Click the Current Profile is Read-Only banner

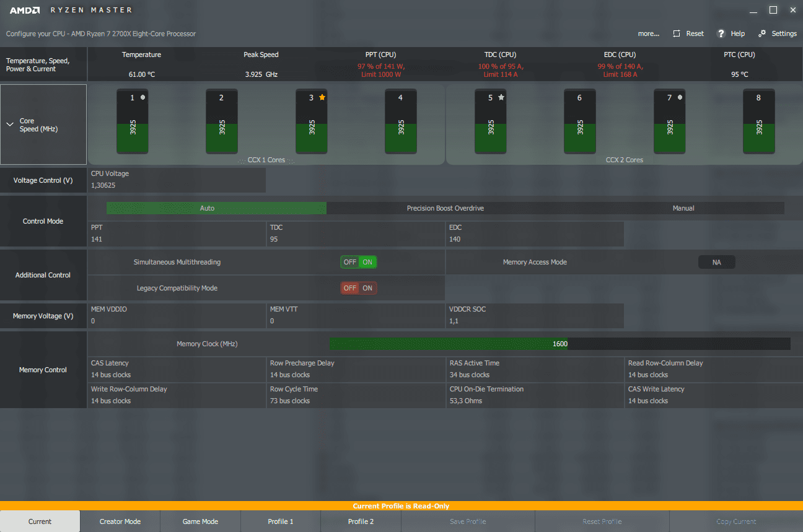coord(401,506)
